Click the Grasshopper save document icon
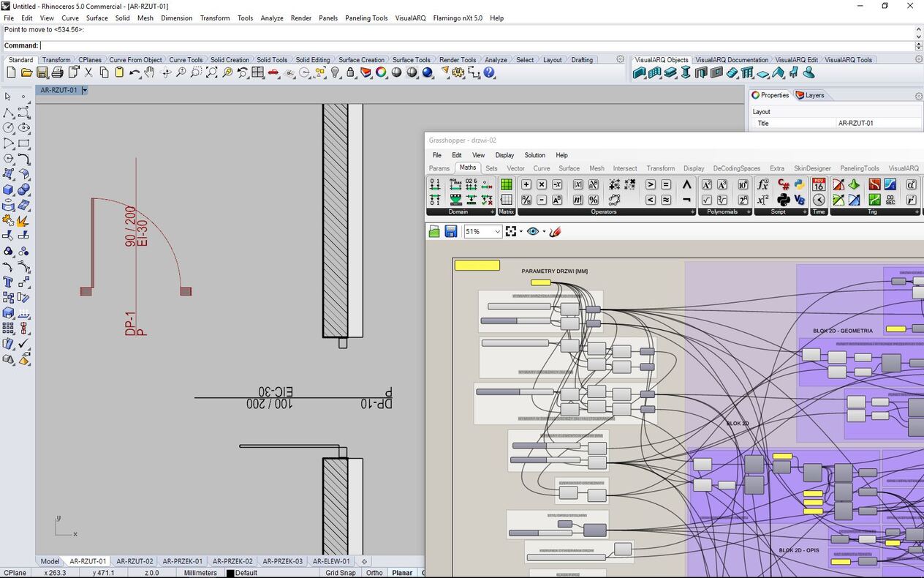 tap(451, 232)
